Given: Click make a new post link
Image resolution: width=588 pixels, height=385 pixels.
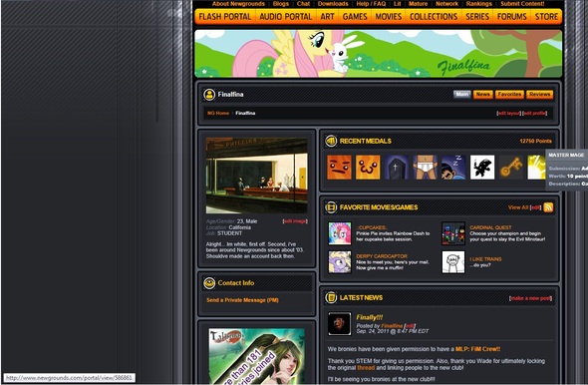Looking at the screenshot, I should (530, 298).
